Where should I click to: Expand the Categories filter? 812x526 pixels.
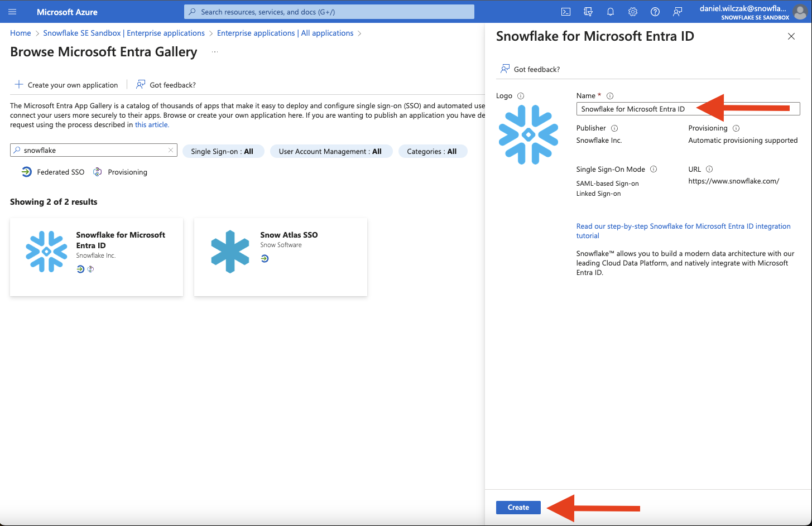tap(431, 151)
